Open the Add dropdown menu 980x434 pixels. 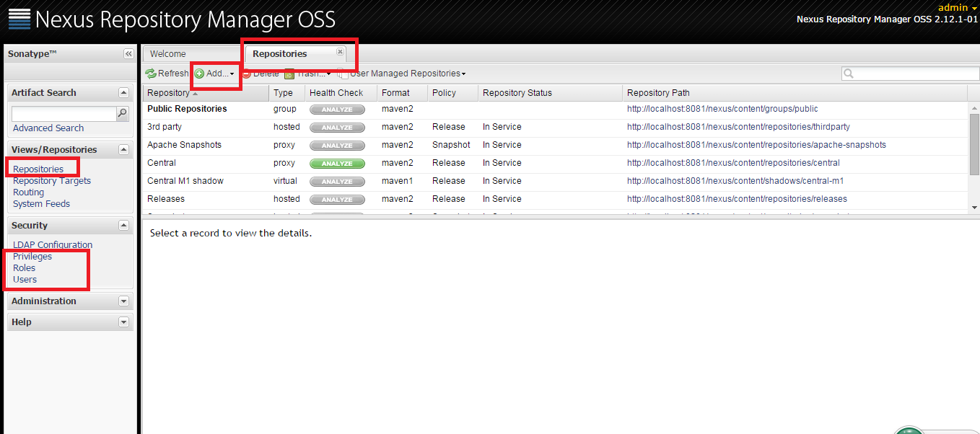[x=232, y=74]
